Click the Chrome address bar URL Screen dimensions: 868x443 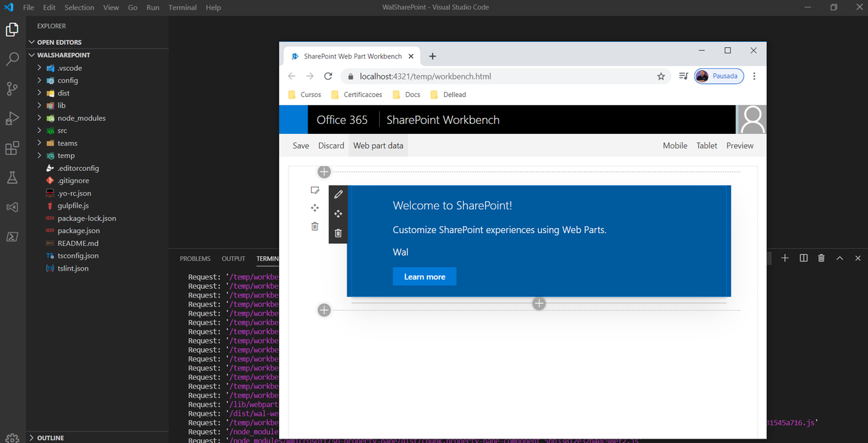point(426,76)
